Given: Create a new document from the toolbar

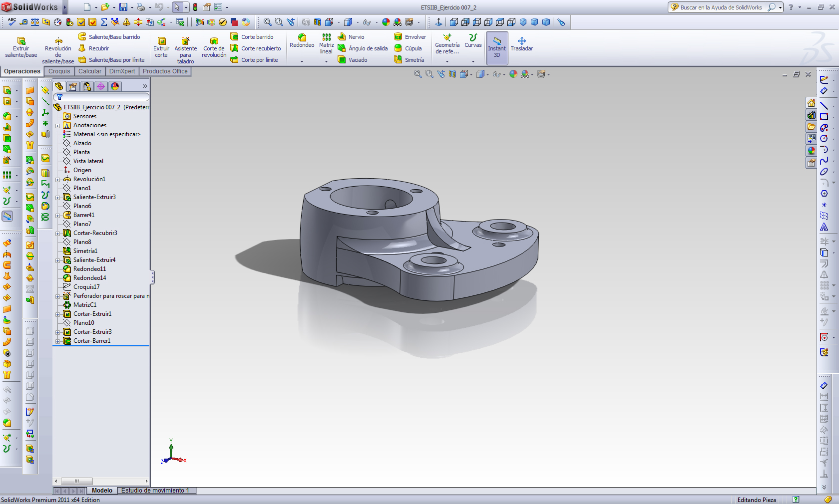Looking at the screenshot, I should tap(87, 7).
